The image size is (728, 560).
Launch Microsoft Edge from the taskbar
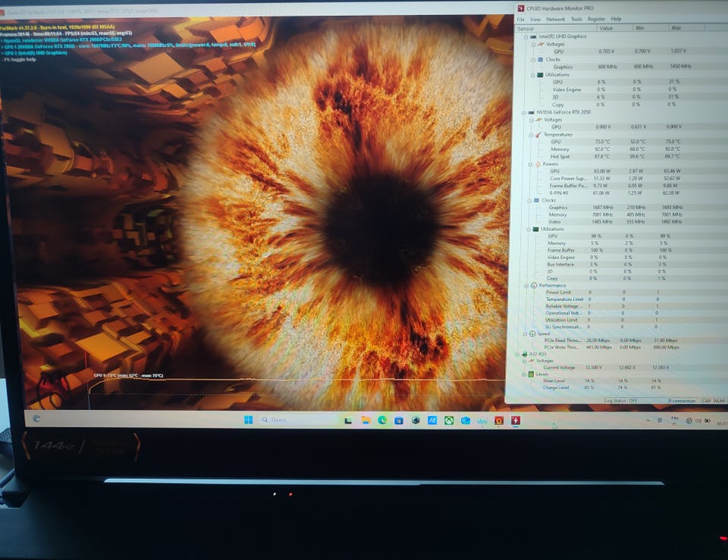pos(382,421)
